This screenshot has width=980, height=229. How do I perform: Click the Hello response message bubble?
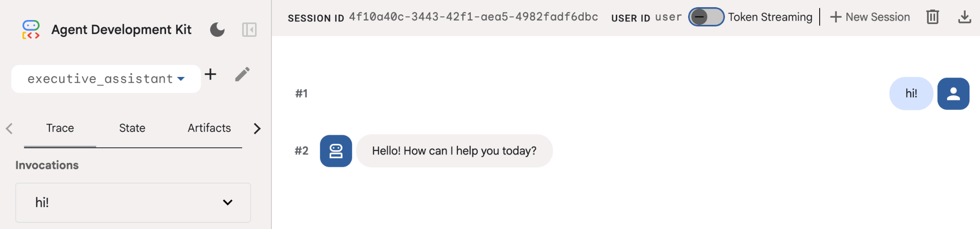(x=454, y=151)
